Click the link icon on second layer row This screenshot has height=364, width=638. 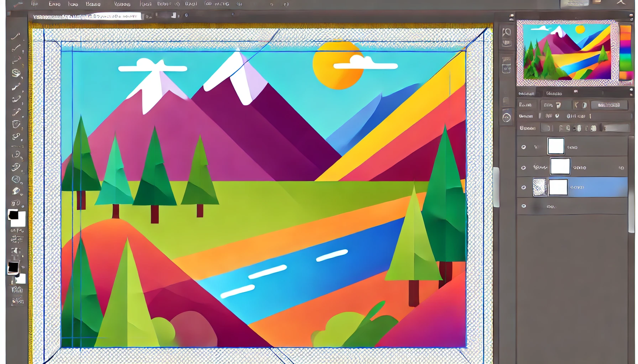point(621,168)
